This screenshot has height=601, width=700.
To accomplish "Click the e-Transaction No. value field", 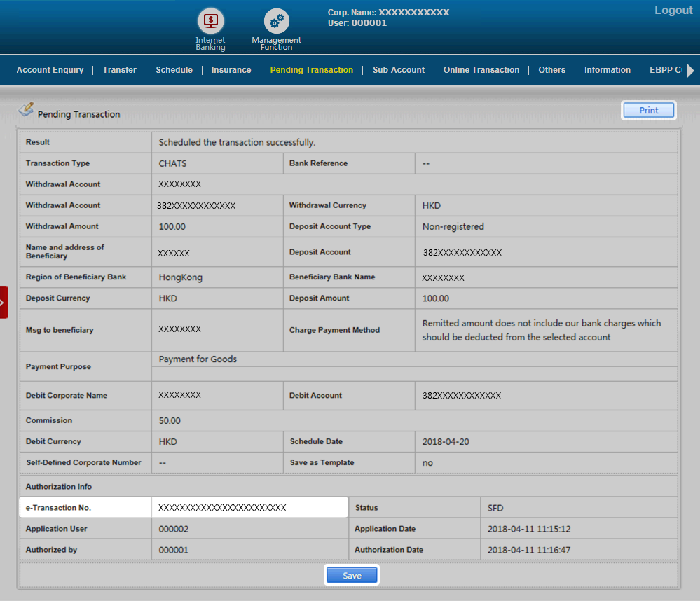I will coord(249,508).
